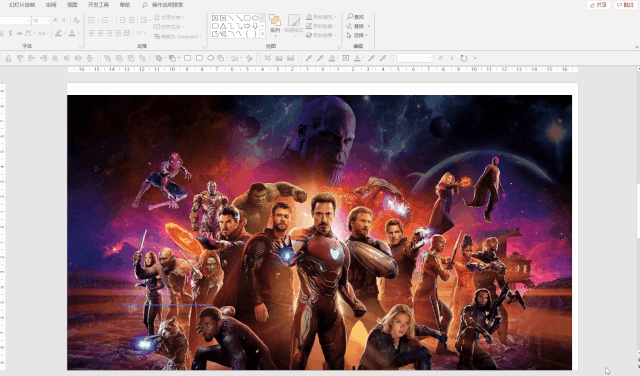Click the font color A swatch
Image resolution: width=640 pixels, height=376 pixels.
pos(72,33)
